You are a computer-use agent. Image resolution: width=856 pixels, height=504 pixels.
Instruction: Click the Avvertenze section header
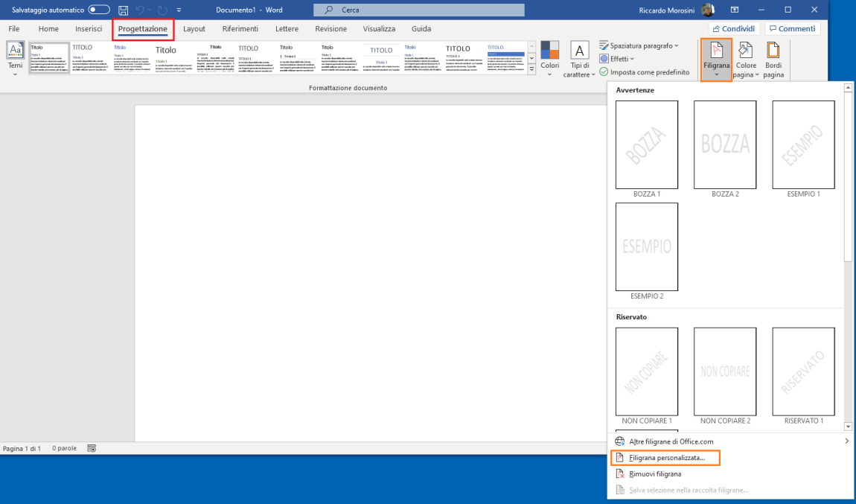pos(635,90)
